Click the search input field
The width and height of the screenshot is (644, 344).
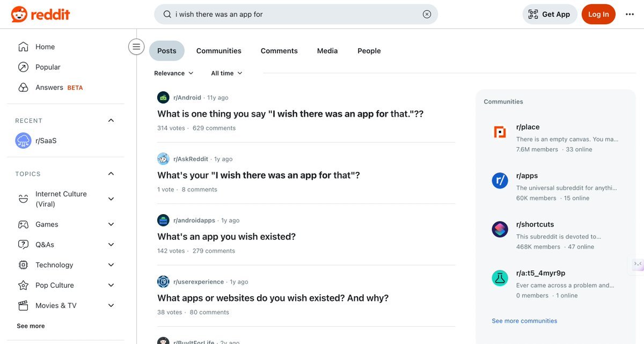(296, 14)
